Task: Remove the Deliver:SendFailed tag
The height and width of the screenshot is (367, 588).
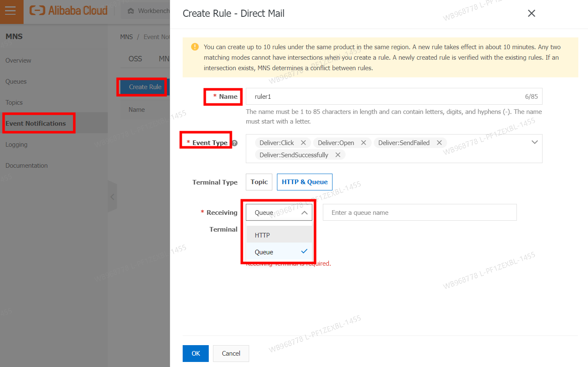Action: click(439, 143)
